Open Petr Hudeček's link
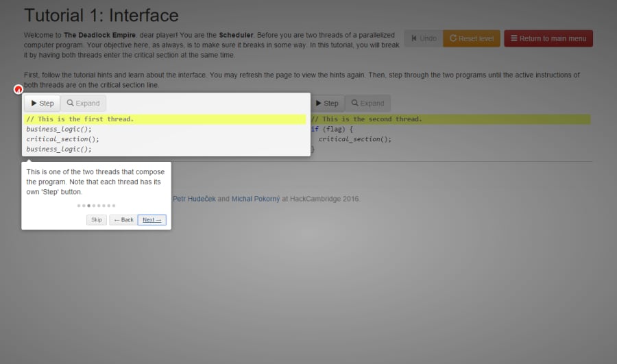 (x=194, y=199)
